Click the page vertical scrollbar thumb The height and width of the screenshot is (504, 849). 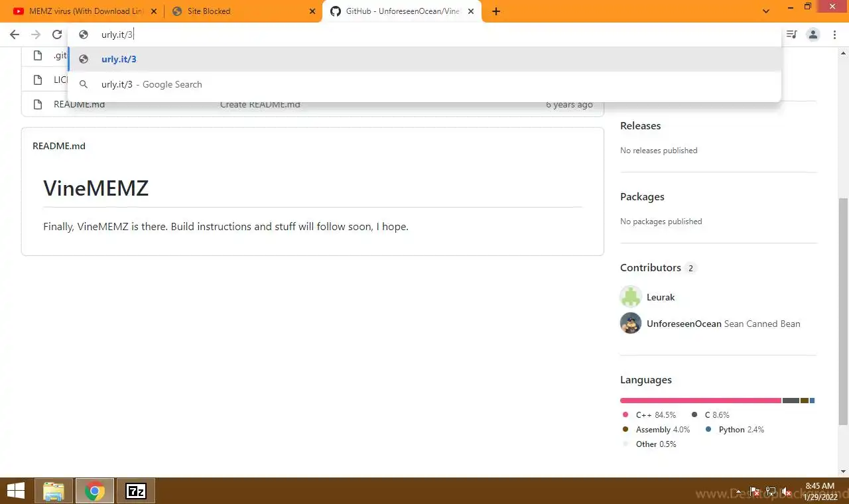coord(844,311)
